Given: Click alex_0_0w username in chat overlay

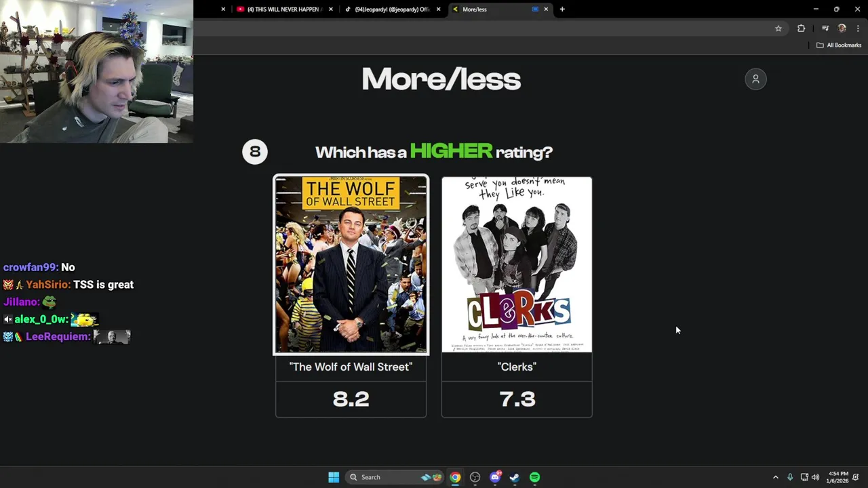Looking at the screenshot, I should (x=40, y=319).
